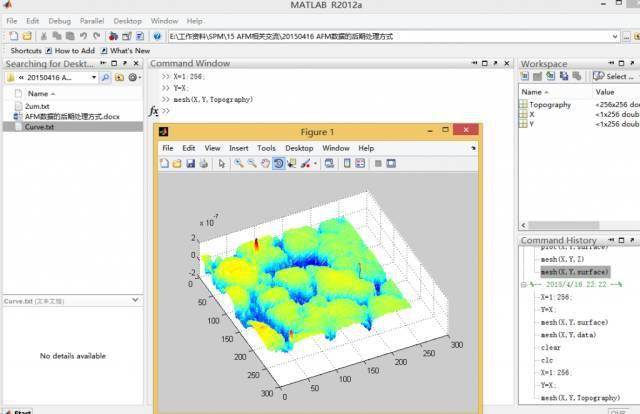Select the Rotate 3D tool in Figure toolbar
The image size is (640, 414).
tap(278, 163)
